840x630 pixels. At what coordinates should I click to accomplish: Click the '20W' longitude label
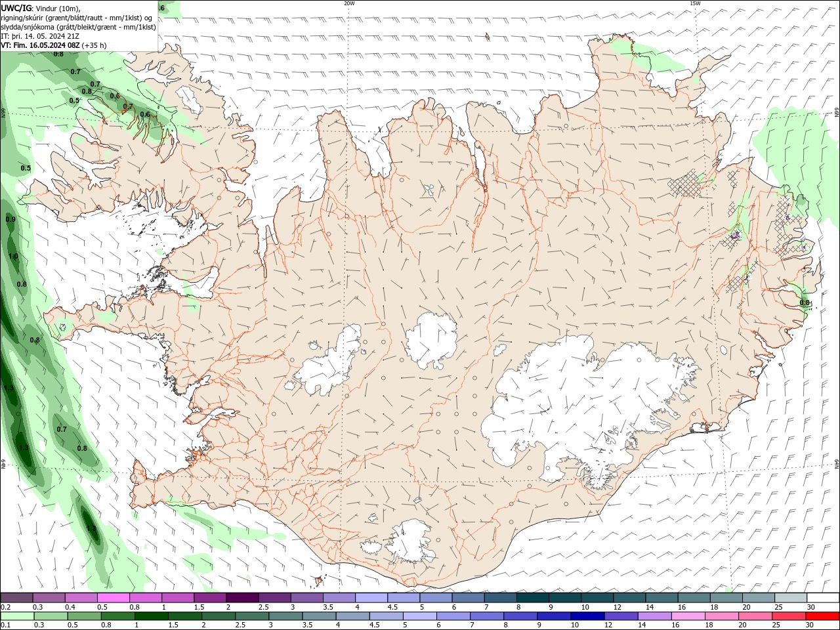349,3
